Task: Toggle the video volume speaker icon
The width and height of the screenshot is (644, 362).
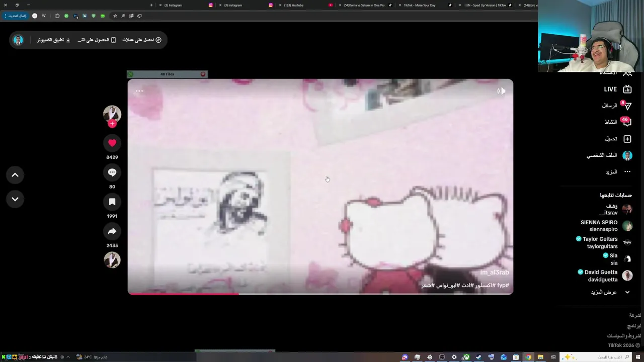Action: point(501,91)
